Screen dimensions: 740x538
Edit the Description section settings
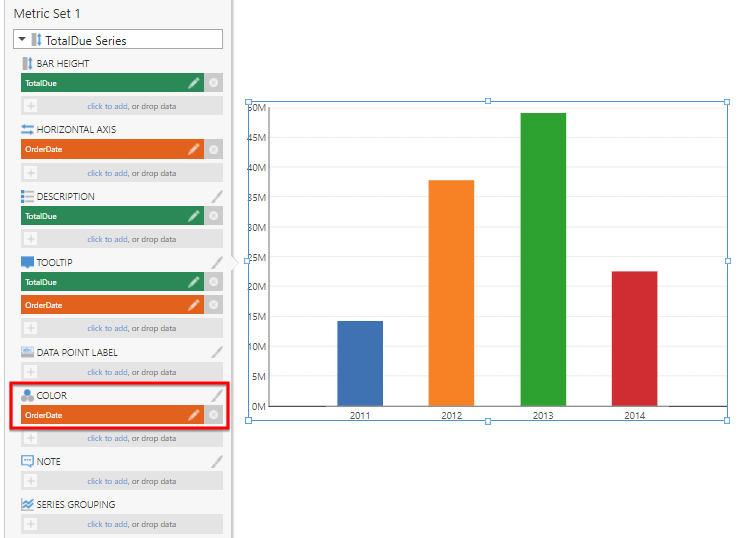(217, 196)
